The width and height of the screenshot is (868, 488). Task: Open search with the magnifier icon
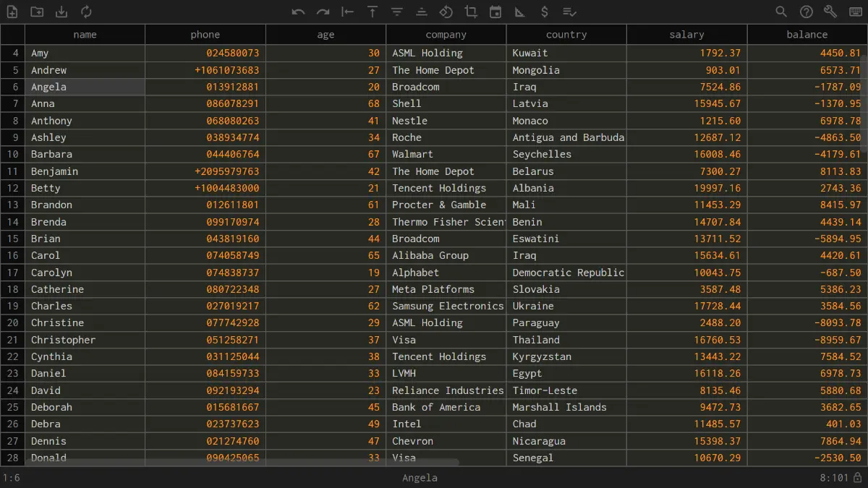(782, 12)
